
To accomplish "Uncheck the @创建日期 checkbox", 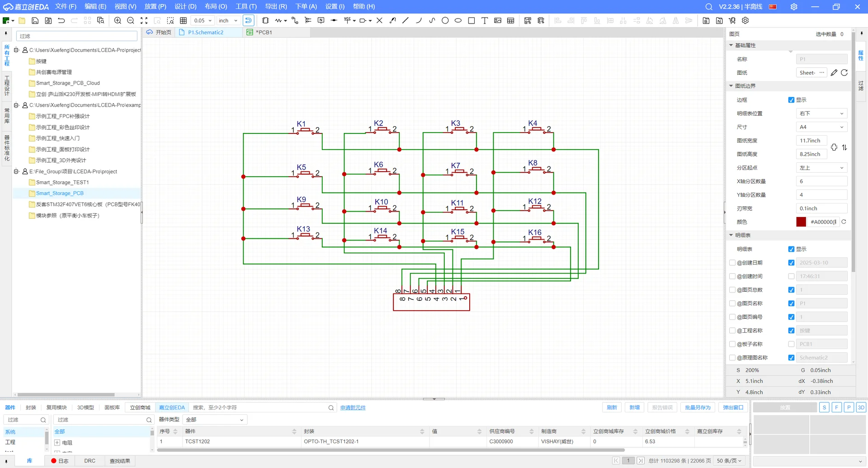I will click(x=791, y=263).
